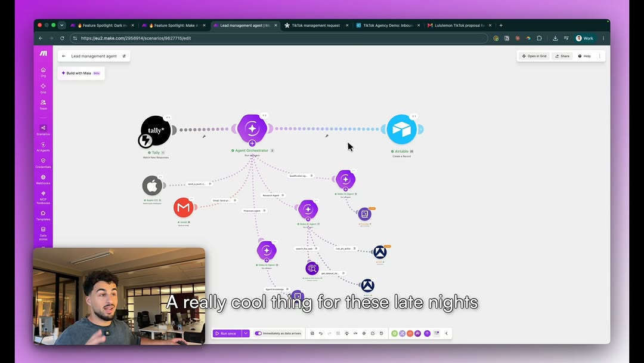Switch to Lululemon TikTok proposal tab

coord(459,26)
